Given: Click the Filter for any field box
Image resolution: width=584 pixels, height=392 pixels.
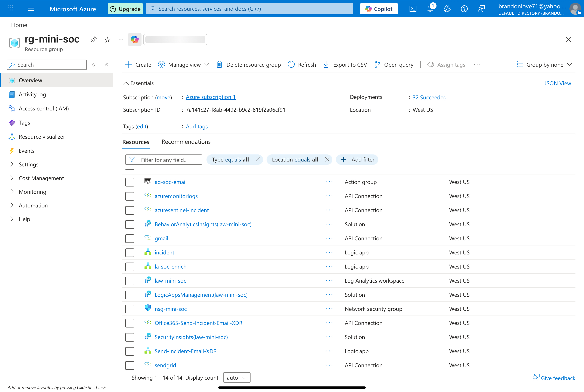Looking at the screenshot, I should pyautogui.click(x=164, y=160).
